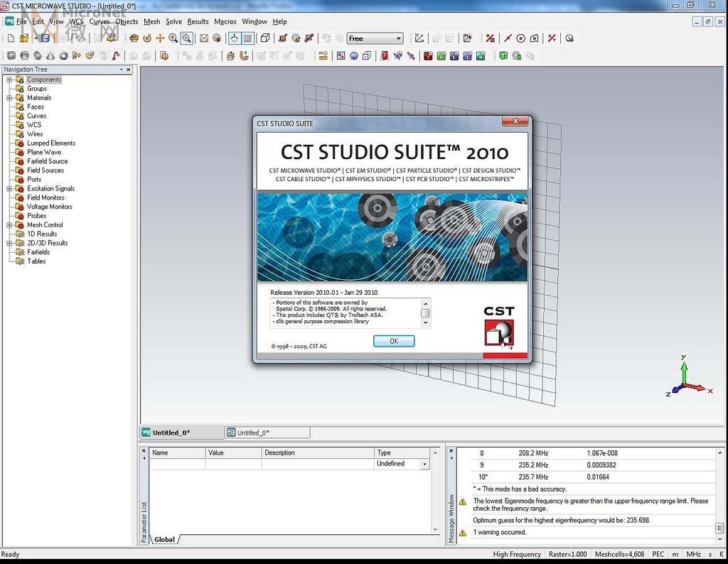Click the empty Name cell in Parameter List

[x=177, y=464]
